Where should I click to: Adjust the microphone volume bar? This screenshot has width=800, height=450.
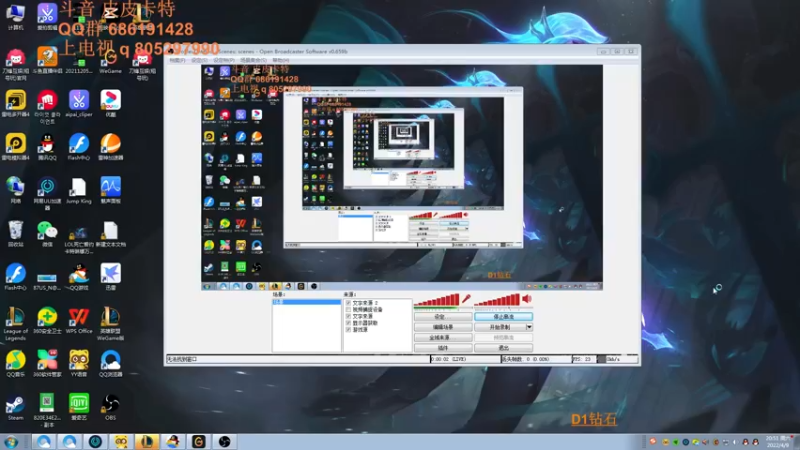(x=437, y=301)
